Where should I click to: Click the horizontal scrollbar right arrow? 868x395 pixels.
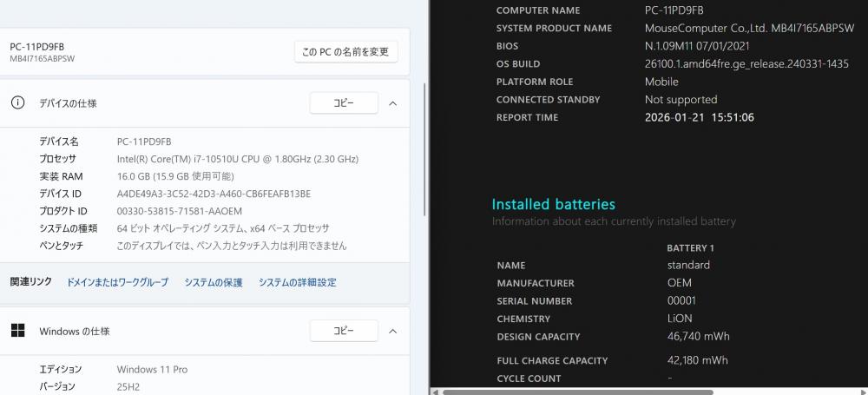[863, 392]
